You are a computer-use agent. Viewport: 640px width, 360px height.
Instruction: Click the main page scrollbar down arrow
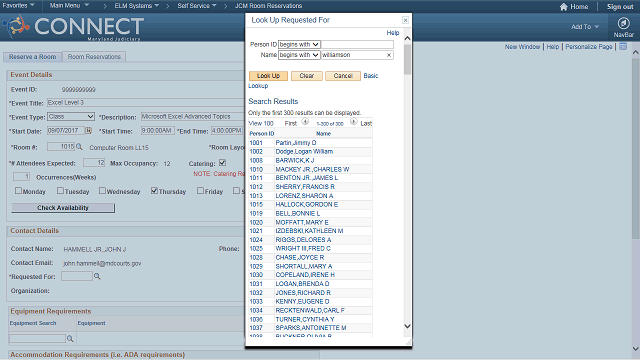[636, 349]
